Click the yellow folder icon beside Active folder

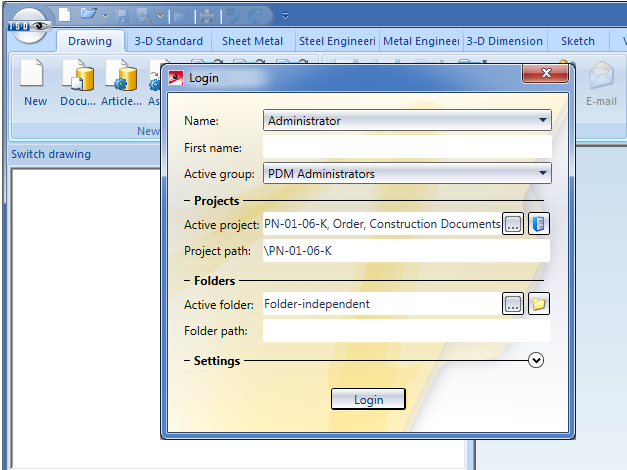tap(539, 304)
